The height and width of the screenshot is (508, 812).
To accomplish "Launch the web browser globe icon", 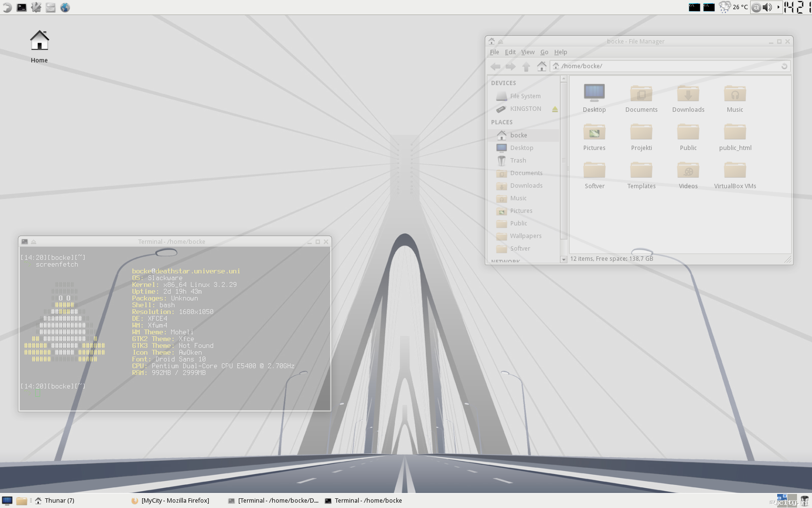I will [x=65, y=7].
